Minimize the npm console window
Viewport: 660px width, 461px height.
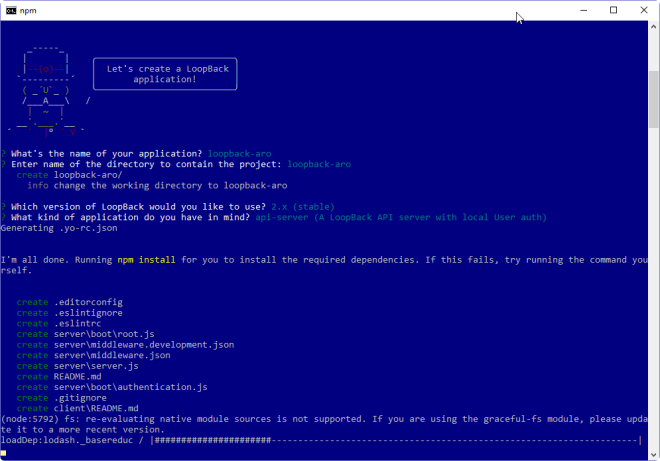(583, 11)
